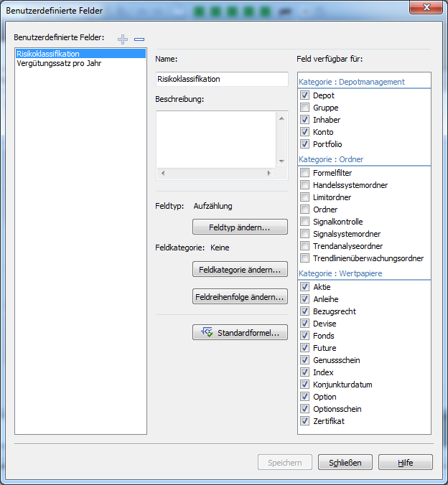Open Feldtyp ändern dialog

click(x=240, y=227)
